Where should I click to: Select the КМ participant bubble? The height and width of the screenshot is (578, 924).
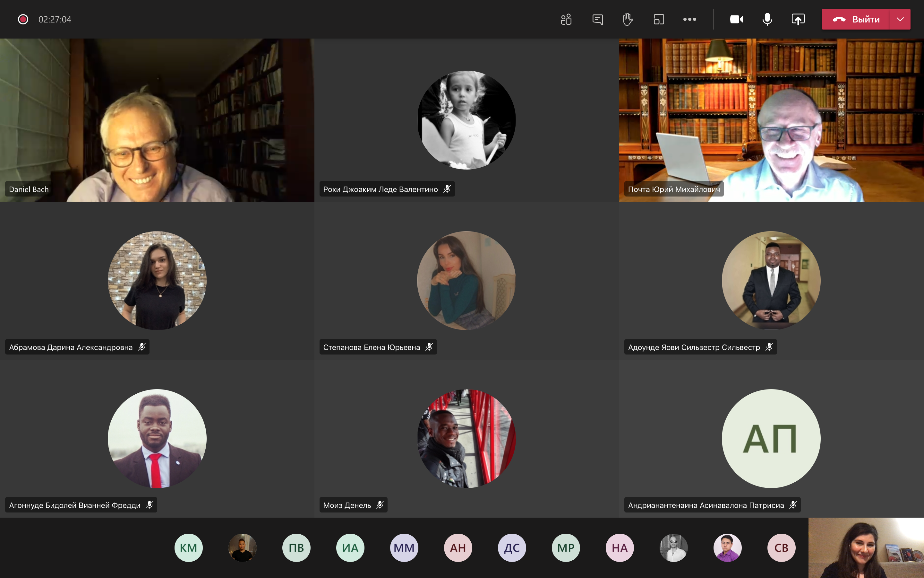click(189, 548)
